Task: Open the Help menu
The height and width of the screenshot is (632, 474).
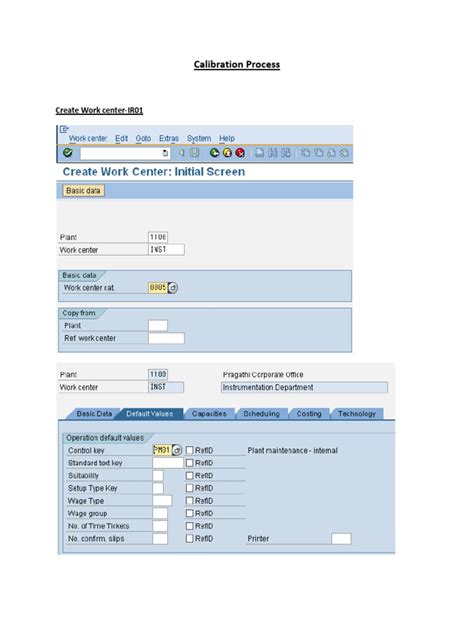Action: 227,138
